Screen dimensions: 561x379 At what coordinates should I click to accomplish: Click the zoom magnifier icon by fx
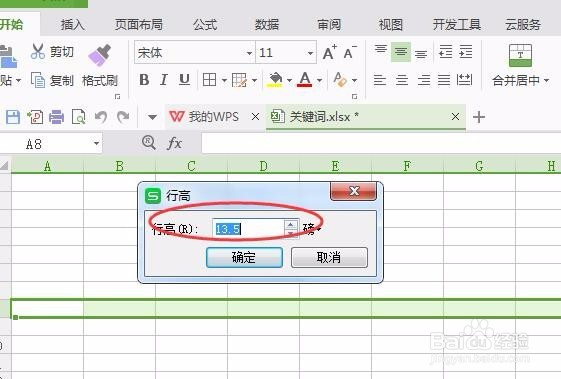(148, 143)
